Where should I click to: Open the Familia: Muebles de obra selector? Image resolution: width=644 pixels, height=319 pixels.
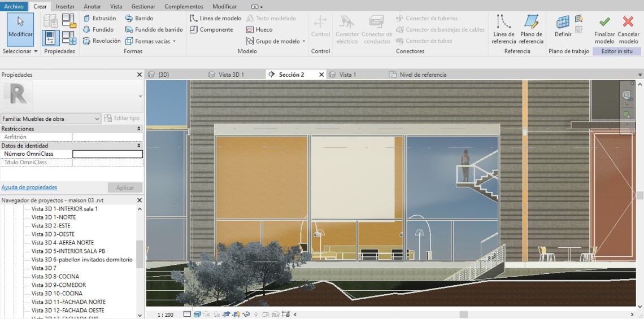point(51,119)
